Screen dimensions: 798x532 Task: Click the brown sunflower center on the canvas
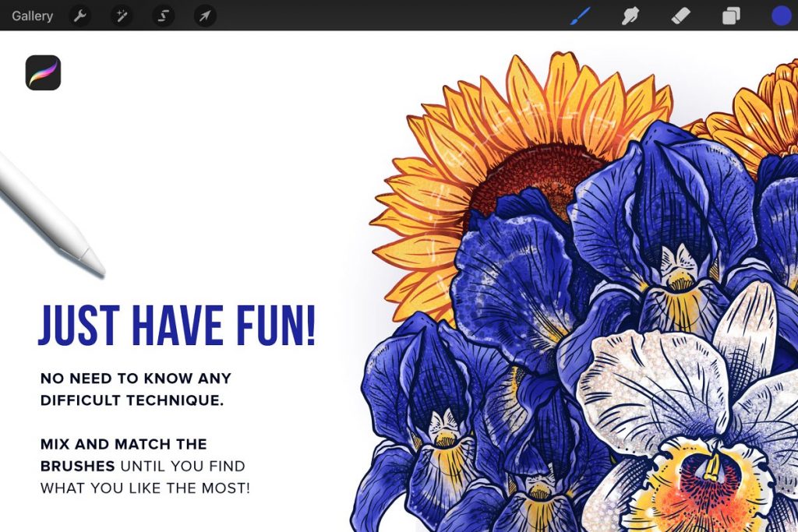529,175
